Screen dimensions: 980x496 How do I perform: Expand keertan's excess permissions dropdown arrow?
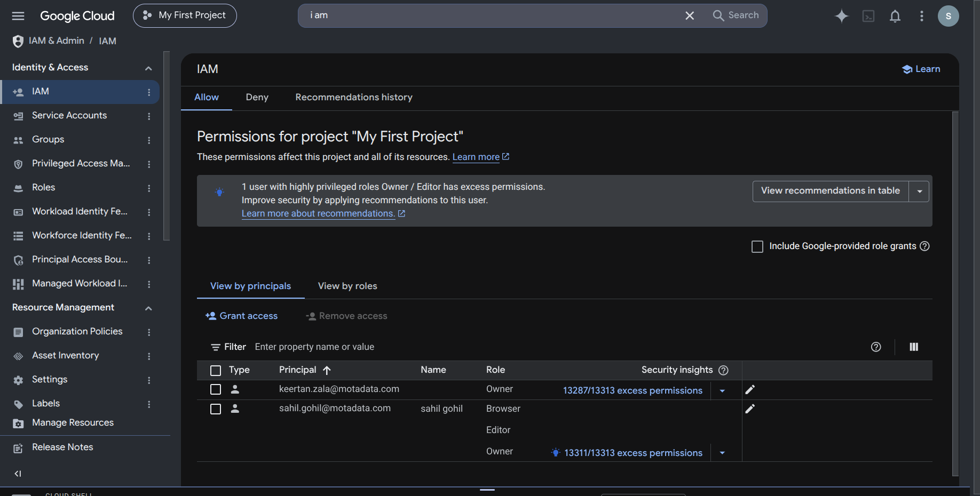point(722,391)
